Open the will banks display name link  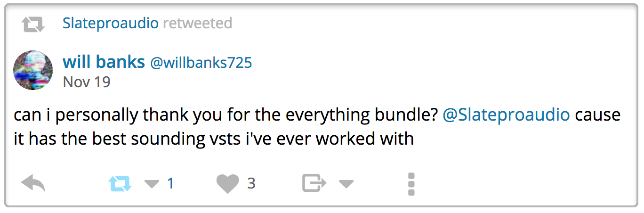[x=104, y=62]
